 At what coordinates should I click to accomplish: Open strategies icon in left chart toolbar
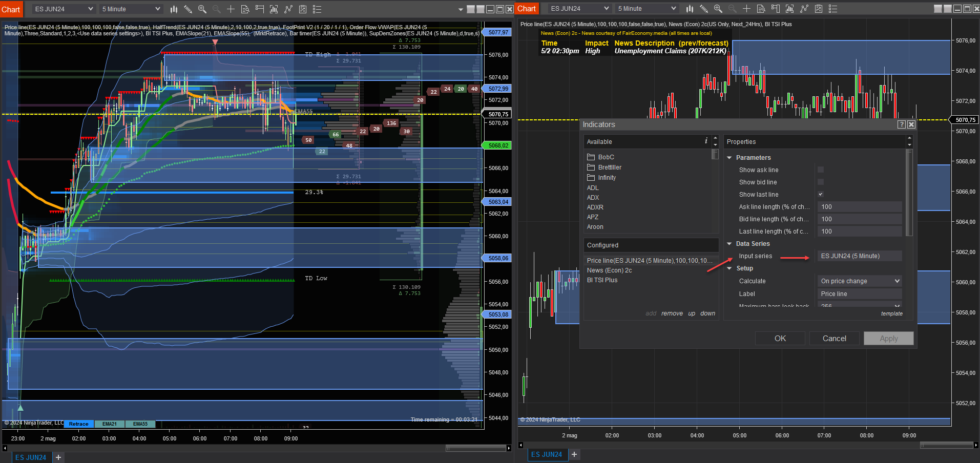tap(303, 9)
